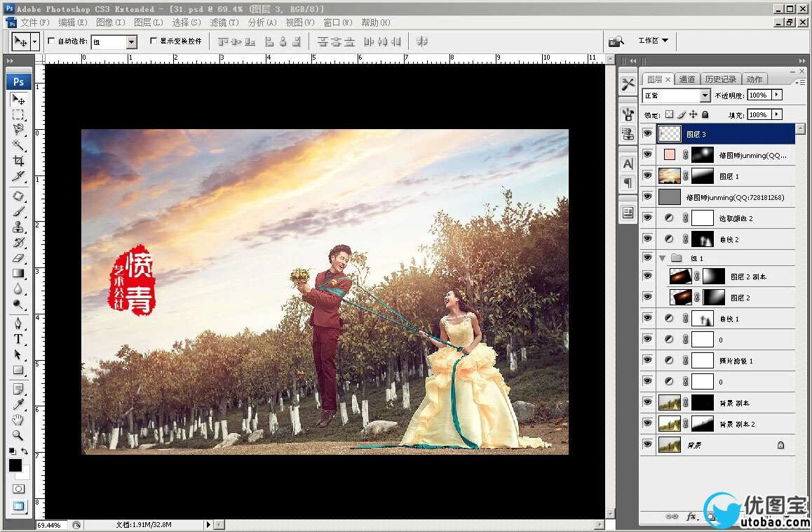Enable the 自动选择 checkbox
Viewport: 812px width, 532px height.
pyautogui.click(x=50, y=41)
